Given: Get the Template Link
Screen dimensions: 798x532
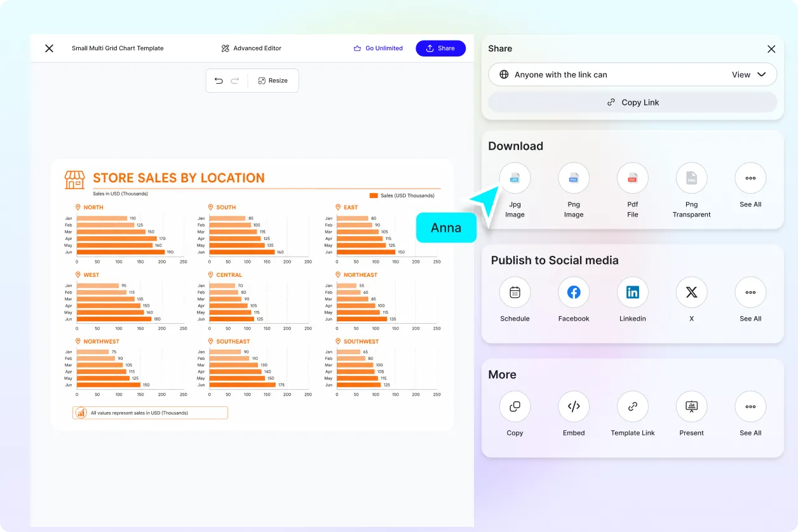Looking at the screenshot, I should tap(633, 407).
